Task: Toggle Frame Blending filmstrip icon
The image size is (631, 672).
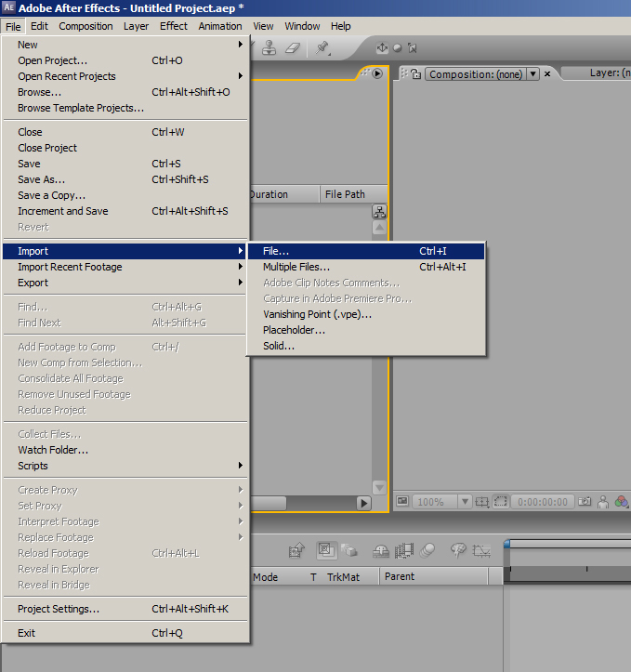Action: 403,551
